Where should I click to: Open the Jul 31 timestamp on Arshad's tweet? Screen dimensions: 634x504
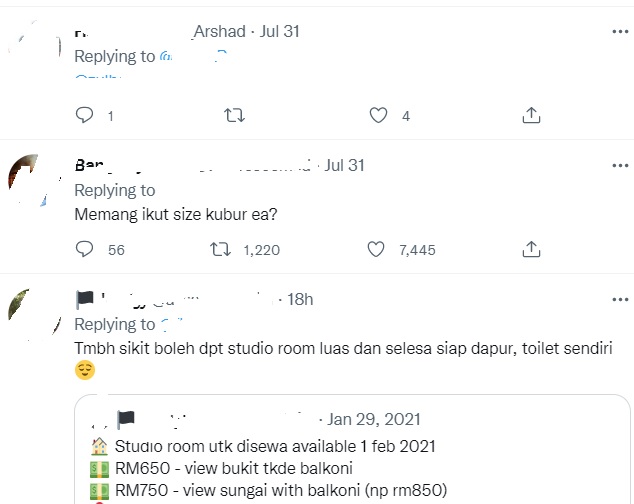(x=279, y=32)
